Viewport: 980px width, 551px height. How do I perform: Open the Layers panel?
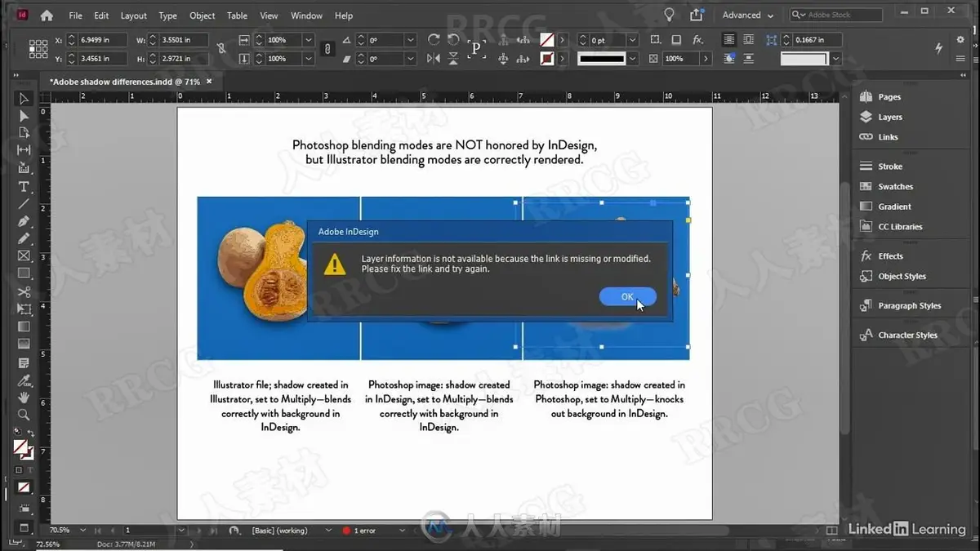(x=890, y=117)
